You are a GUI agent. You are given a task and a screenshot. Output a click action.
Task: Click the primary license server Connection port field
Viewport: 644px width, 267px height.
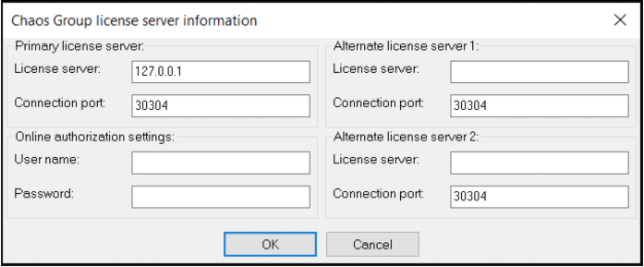click(x=221, y=106)
